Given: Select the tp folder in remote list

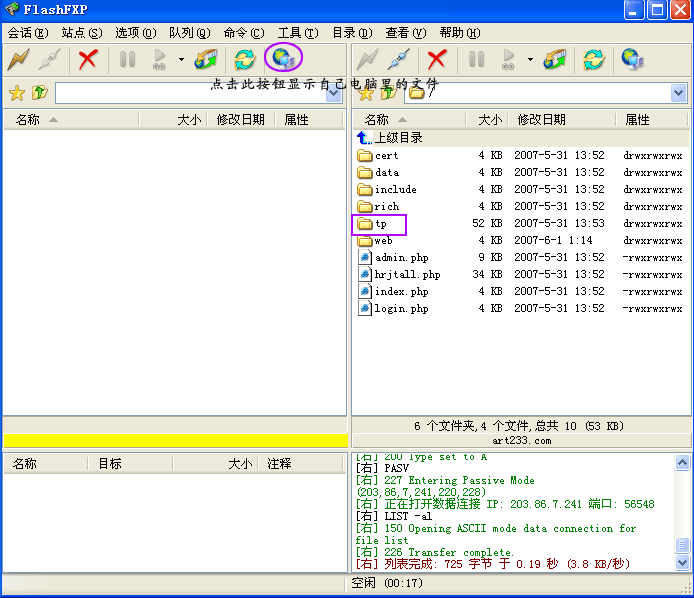Looking at the screenshot, I should point(381,224).
